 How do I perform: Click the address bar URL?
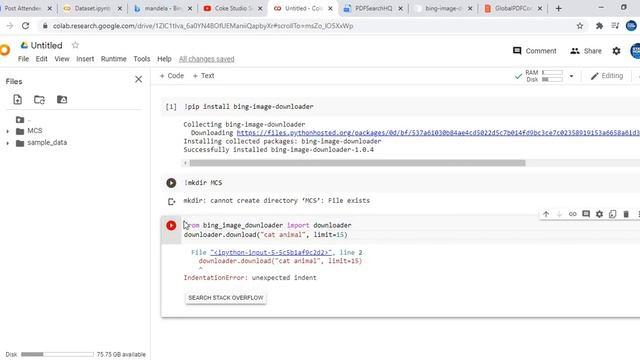[x=203, y=26]
